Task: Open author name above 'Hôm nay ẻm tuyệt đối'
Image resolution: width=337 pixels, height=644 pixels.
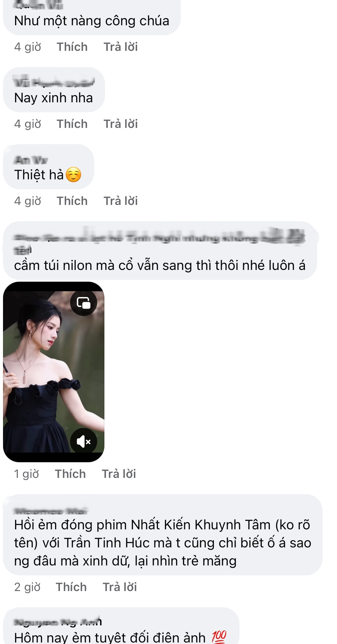Action: tap(58, 622)
